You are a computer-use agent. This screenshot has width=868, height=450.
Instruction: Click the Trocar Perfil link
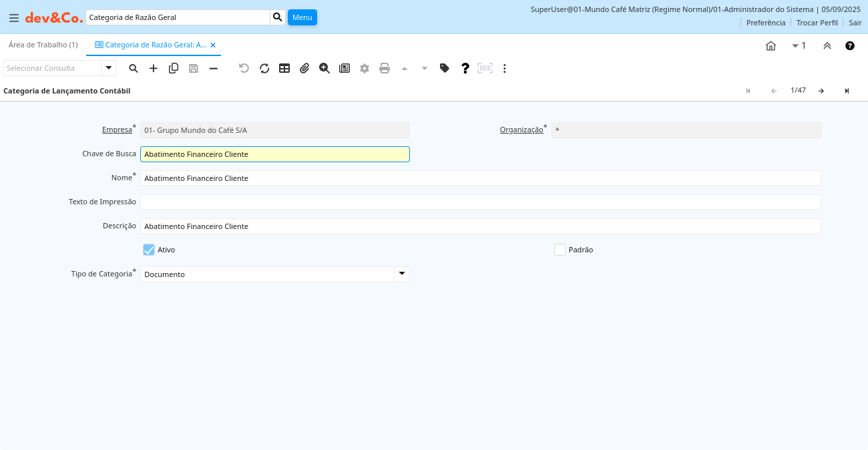(817, 23)
